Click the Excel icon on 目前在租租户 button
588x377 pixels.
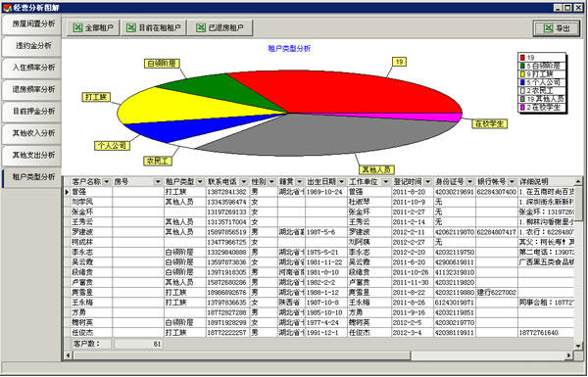(x=131, y=27)
